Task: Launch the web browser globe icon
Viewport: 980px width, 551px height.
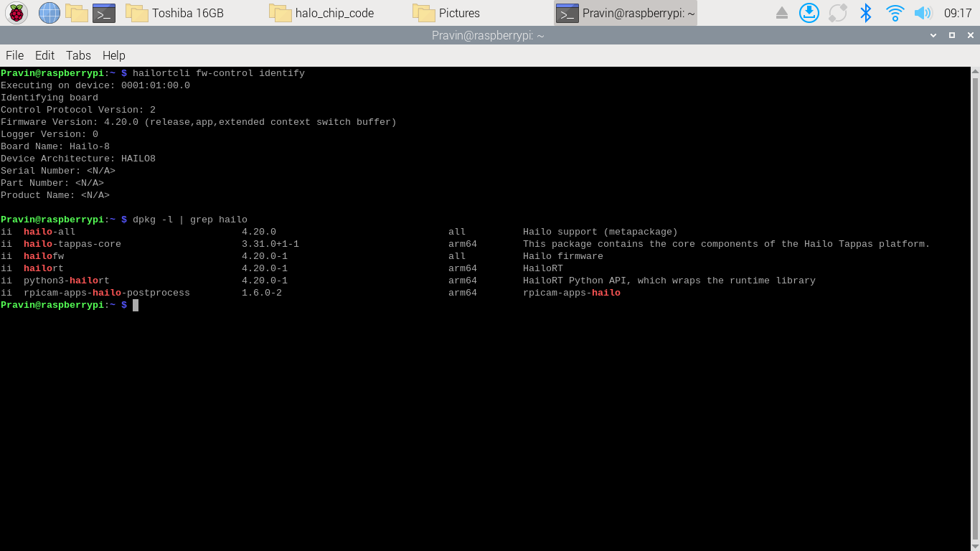Action: click(x=49, y=13)
